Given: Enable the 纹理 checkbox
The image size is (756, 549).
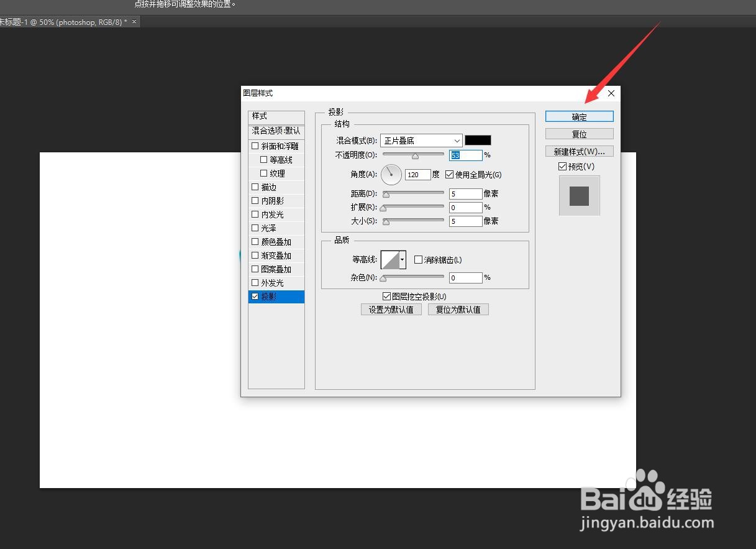Looking at the screenshot, I should (263, 173).
